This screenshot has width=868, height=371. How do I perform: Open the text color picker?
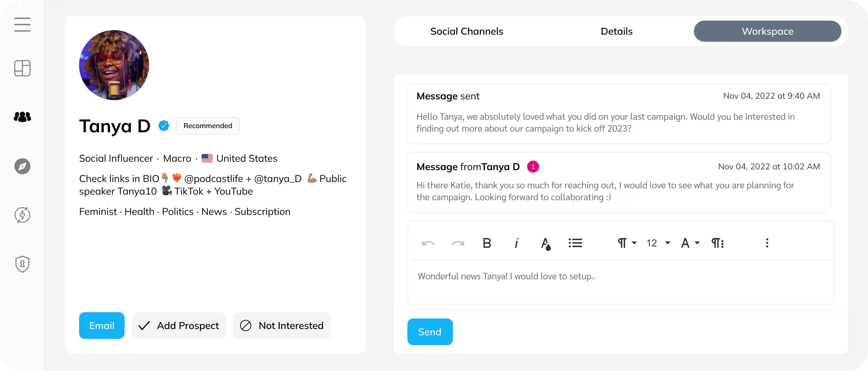(546, 243)
